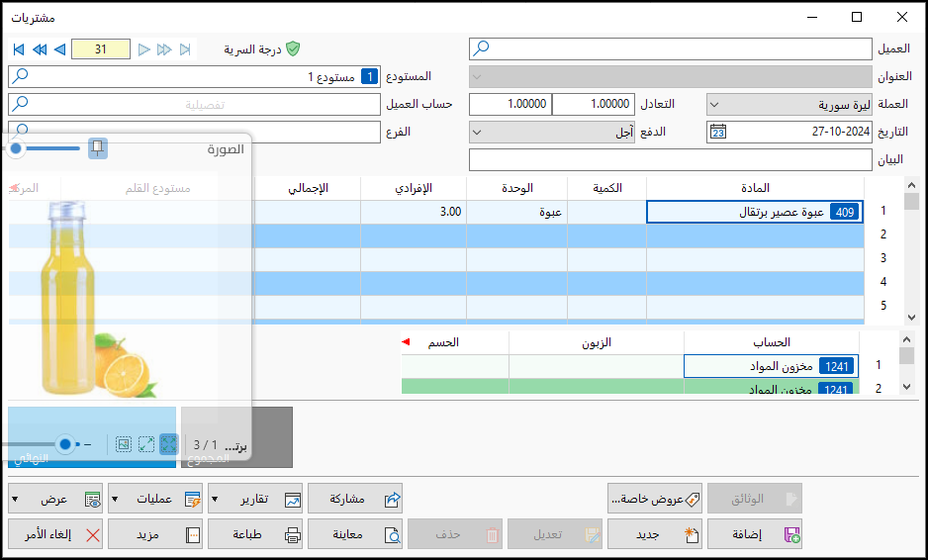The height and width of the screenshot is (560, 928).
Task: Click the green shield security level icon
Action: (x=293, y=49)
